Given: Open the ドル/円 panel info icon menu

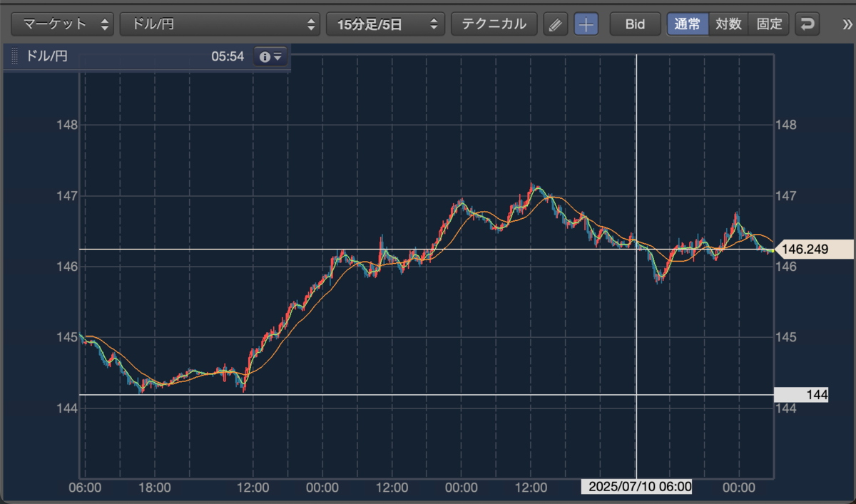Looking at the screenshot, I should click(271, 56).
